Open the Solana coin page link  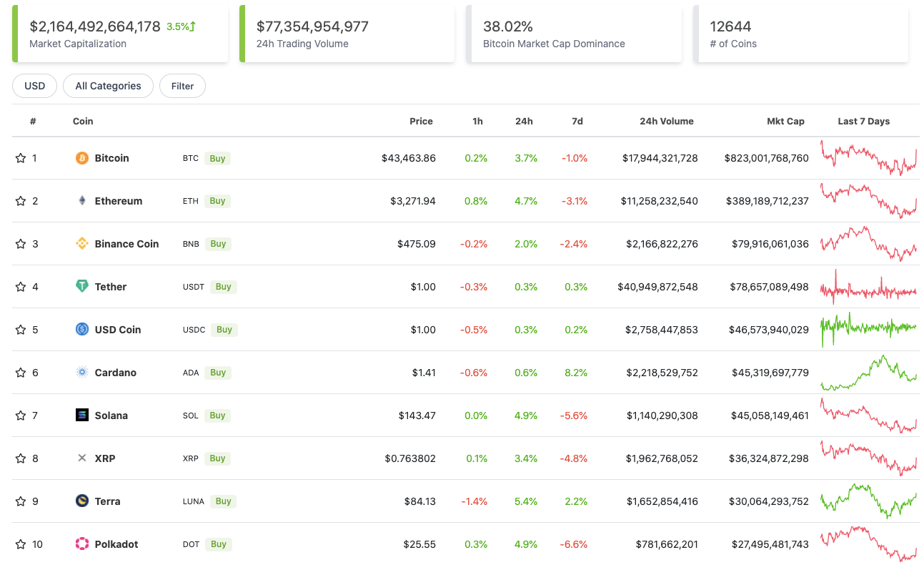(x=111, y=416)
